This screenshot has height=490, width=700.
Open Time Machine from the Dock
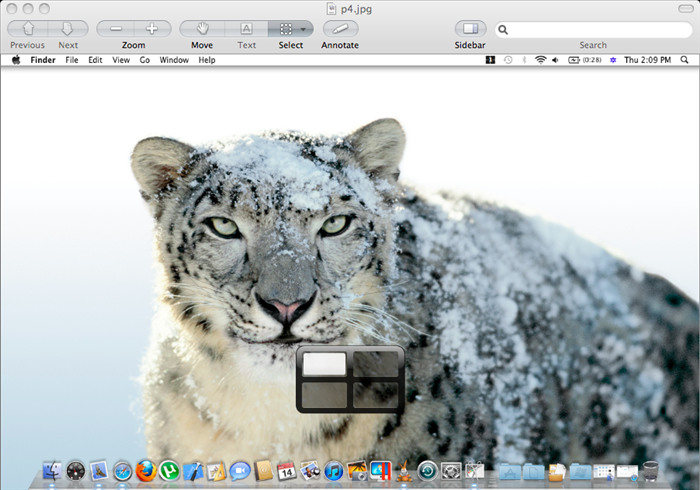(x=428, y=471)
